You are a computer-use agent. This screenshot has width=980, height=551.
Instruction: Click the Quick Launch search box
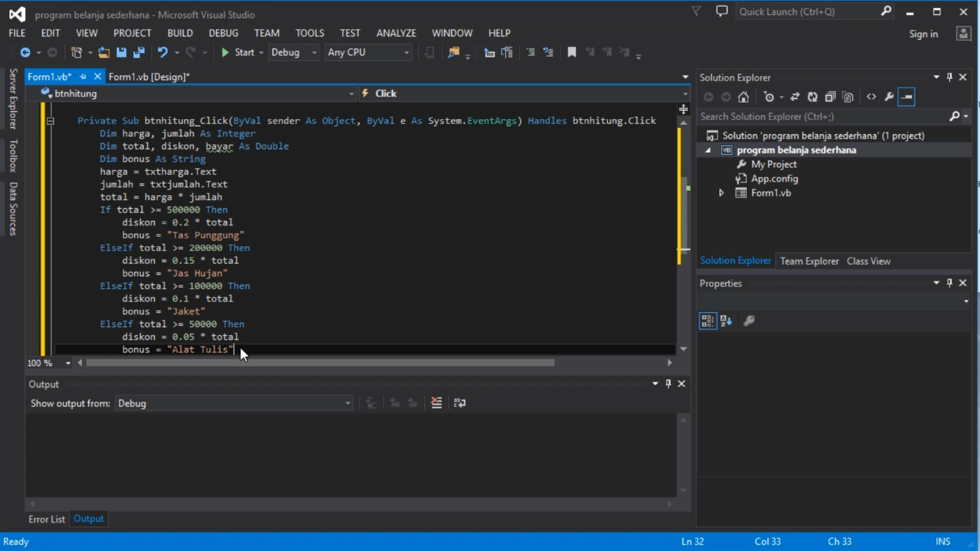tap(809, 11)
